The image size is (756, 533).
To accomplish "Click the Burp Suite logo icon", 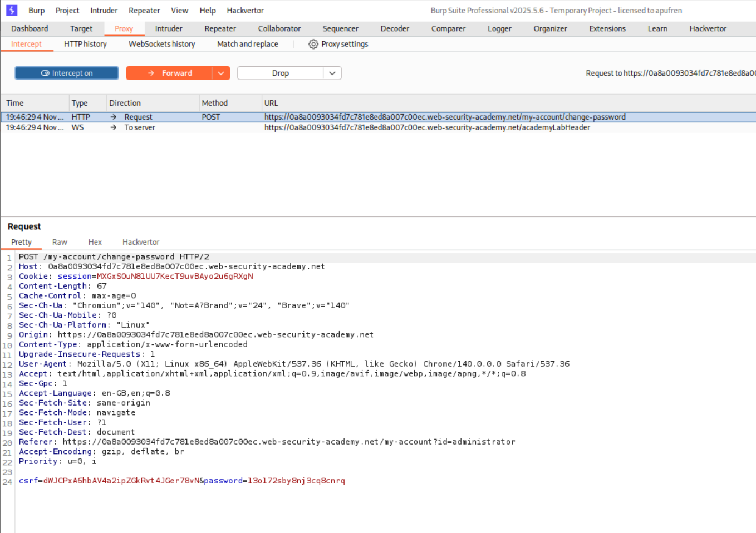I will coord(12,11).
